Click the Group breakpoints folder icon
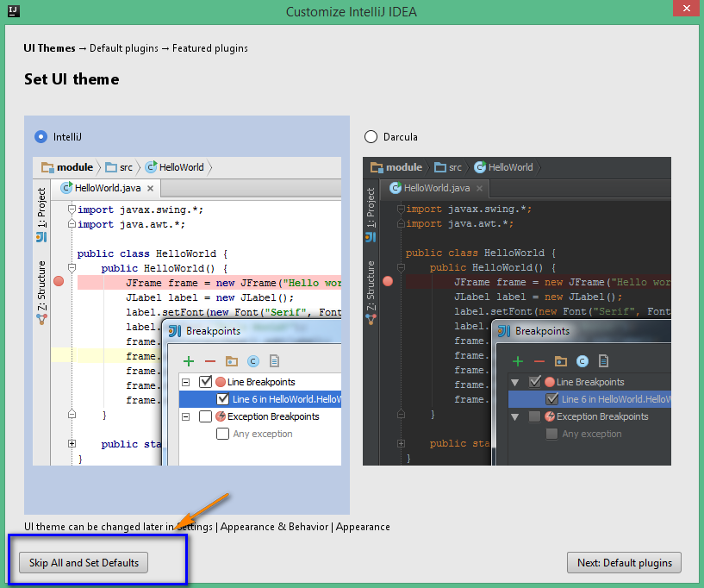The height and width of the screenshot is (588, 704). (x=230, y=360)
